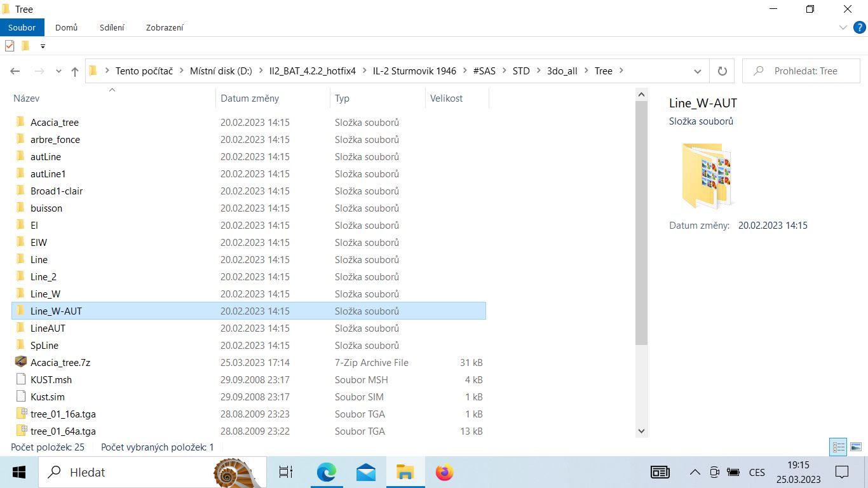The height and width of the screenshot is (488, 868).
Task: Click the Line_W-AUT folder preview thumbnail
Action: coord(707,176)
